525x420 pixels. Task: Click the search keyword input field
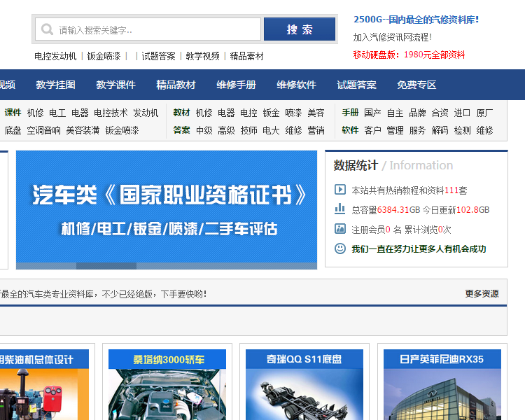point(148,29)
